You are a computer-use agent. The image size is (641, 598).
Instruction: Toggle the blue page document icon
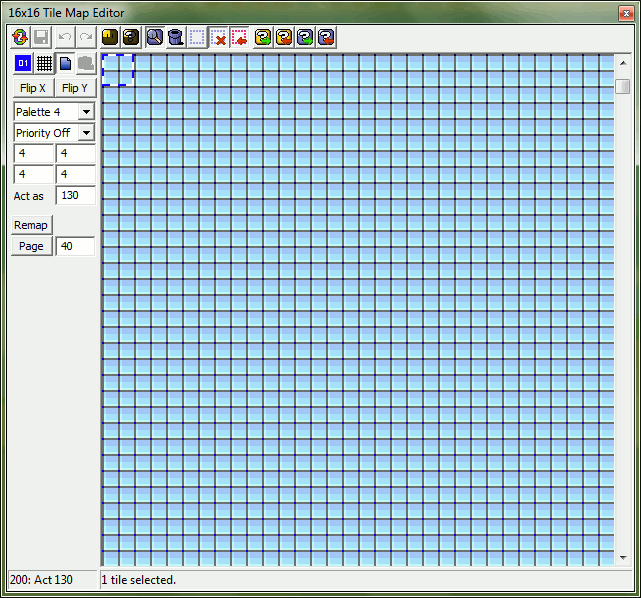pos(65,63)
